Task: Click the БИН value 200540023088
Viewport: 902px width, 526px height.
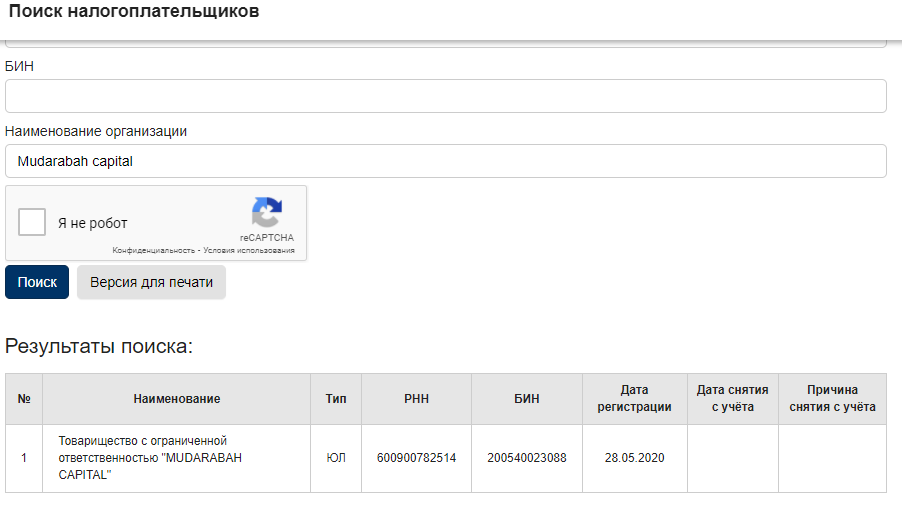Action: pyautogui.click(x=526, y=458)
